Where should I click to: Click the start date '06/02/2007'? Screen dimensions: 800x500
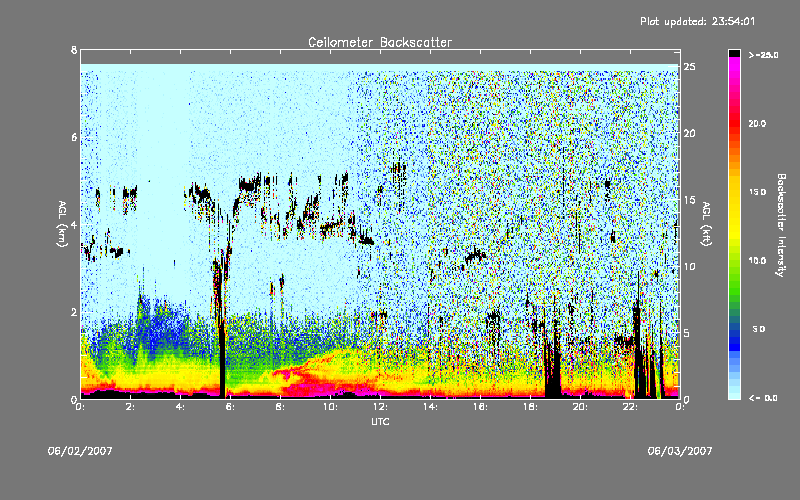click(80, 451)
